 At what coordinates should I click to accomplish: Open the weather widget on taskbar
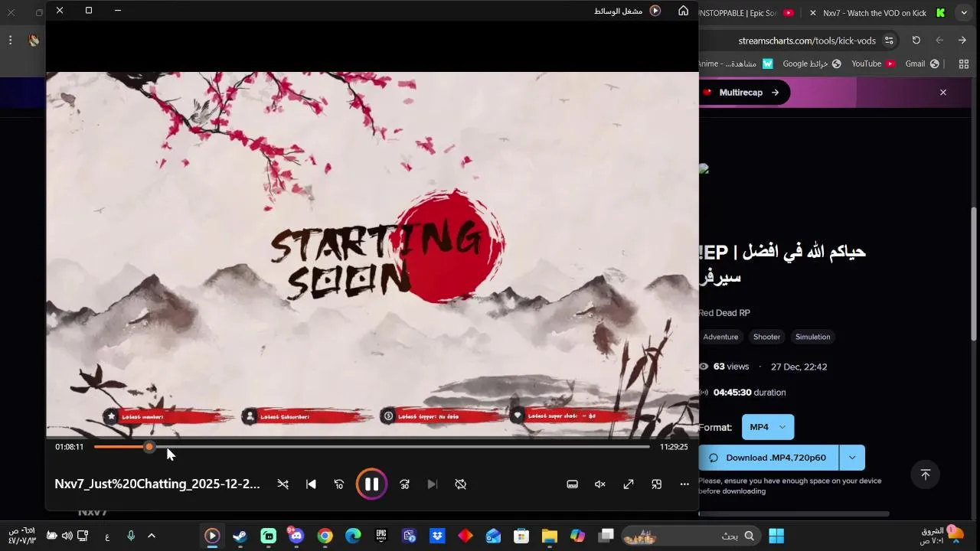942,535
